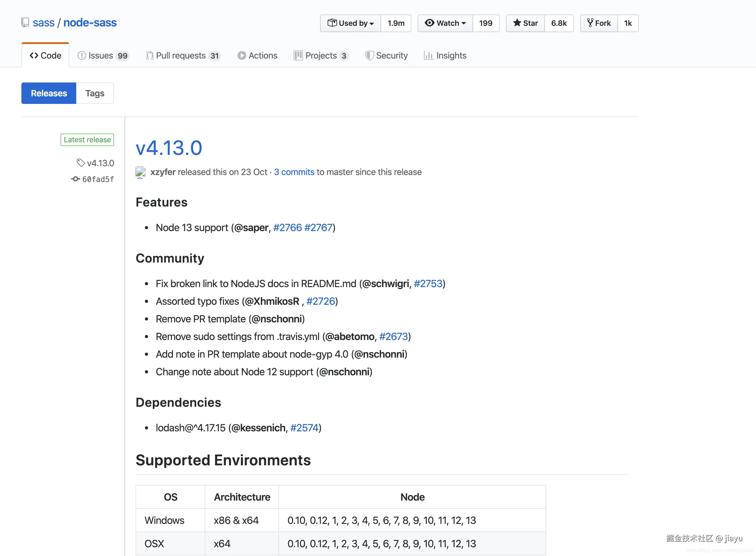Expand the Used by dropdown

(351, 23)
